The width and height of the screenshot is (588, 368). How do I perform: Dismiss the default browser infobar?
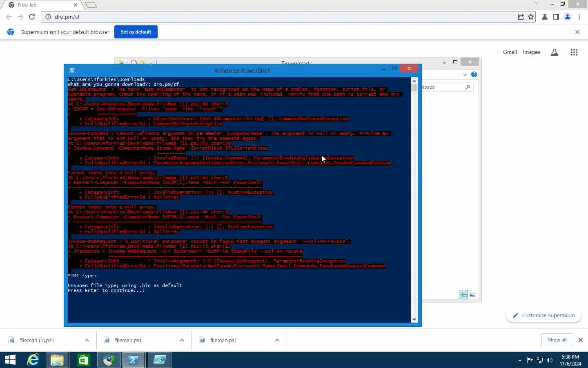[577, 32]
